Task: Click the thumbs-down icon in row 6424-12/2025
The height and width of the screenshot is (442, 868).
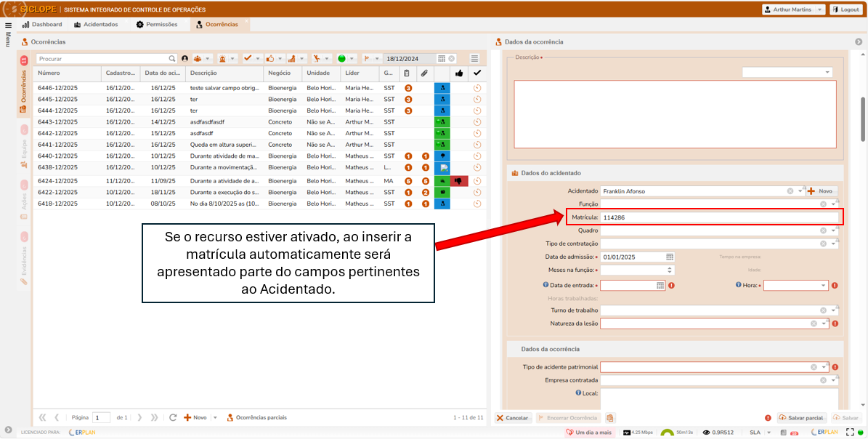Action: (x=458, y=180)
